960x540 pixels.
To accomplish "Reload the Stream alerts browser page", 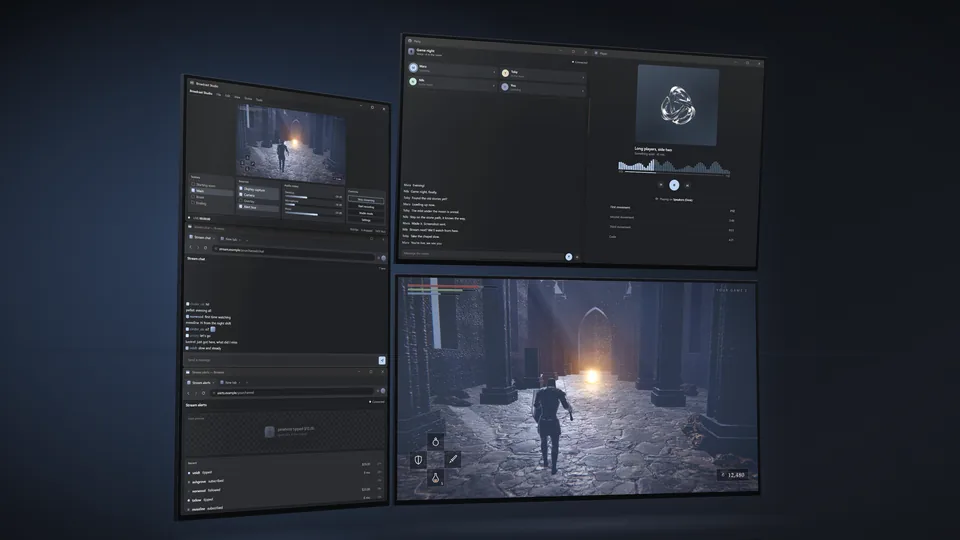I will click(x=203, y=393).
